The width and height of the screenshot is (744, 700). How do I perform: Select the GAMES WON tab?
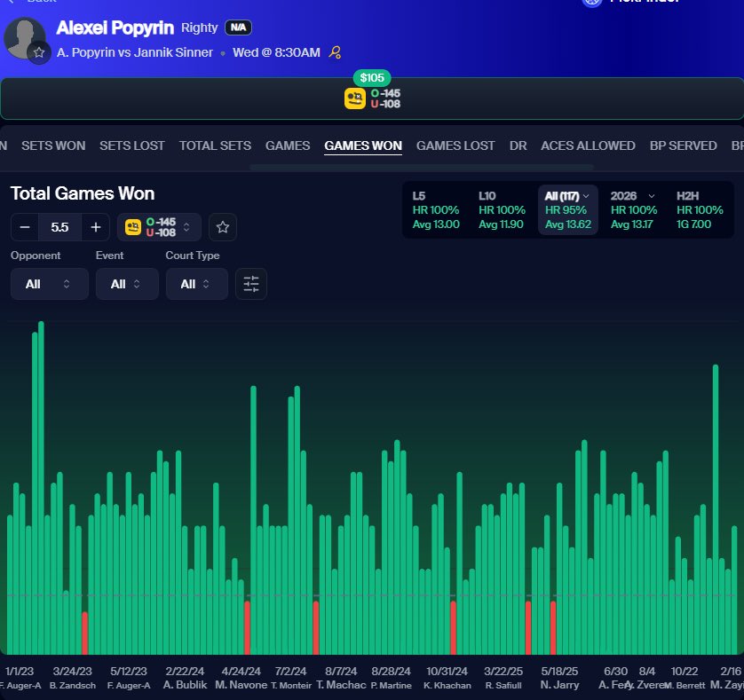363,146
